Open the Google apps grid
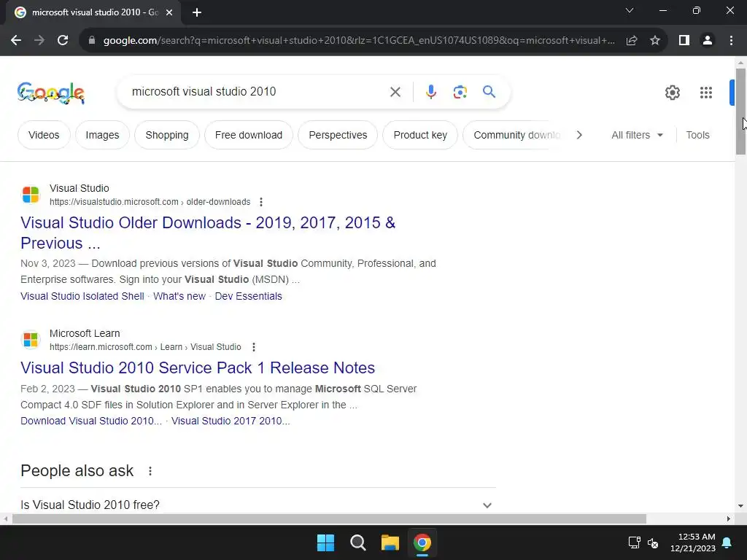This screenshot has width=747, height=560. point(706,93)
